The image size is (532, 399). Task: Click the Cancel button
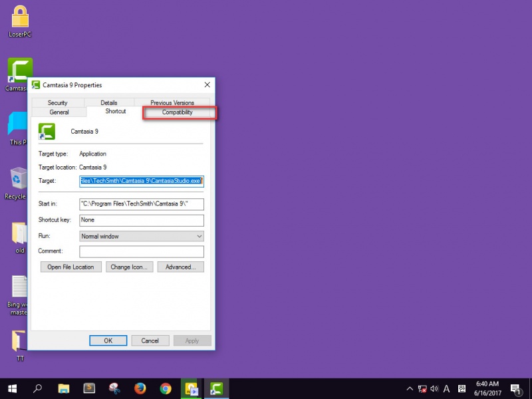point(150,340)
